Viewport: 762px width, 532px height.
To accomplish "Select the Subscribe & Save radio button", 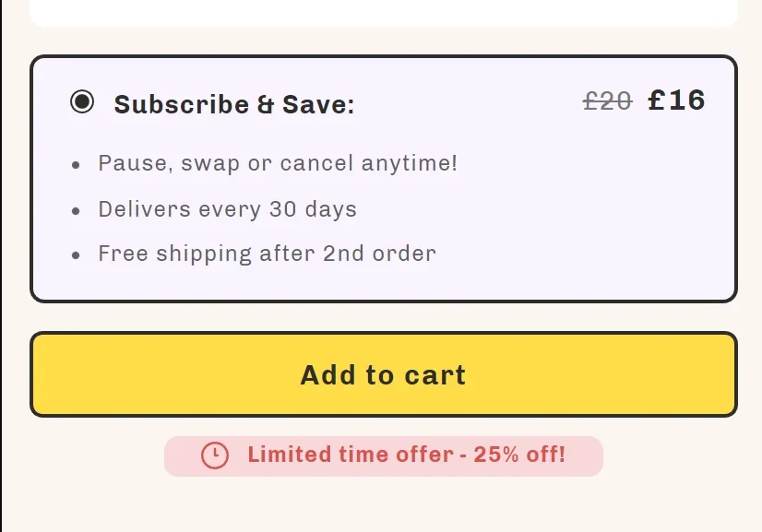I will (82, 102).
